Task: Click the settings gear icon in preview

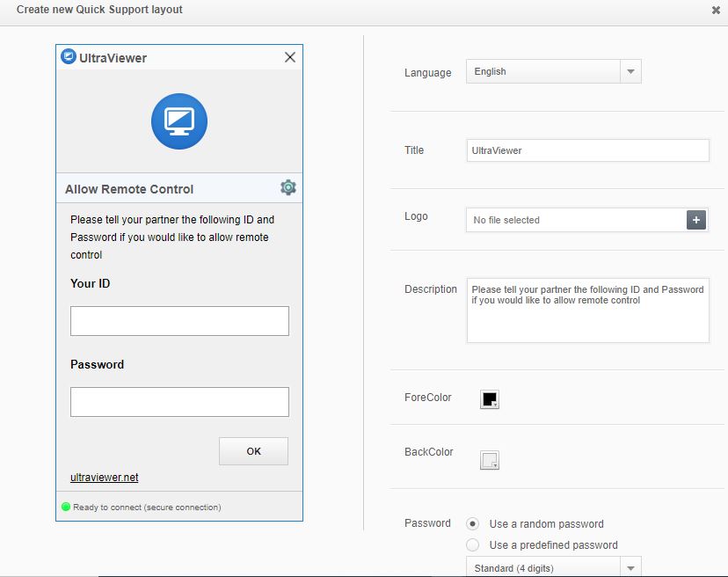Action: [x=288, y=187]
